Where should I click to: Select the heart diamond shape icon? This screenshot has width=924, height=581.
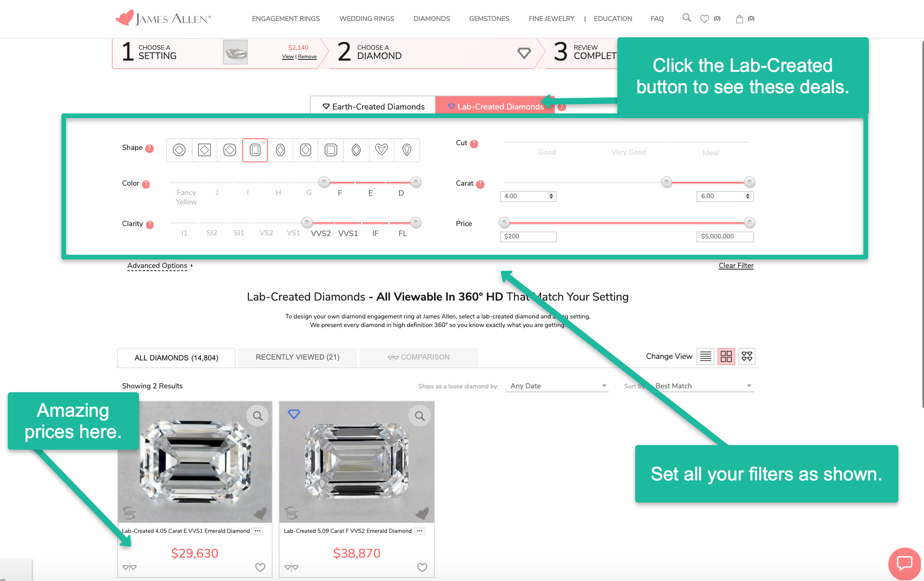(381, 150)
